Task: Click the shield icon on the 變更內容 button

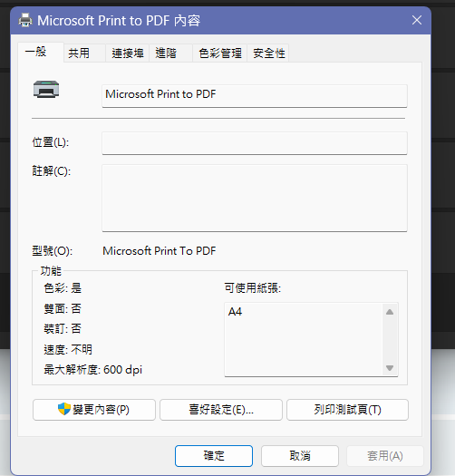Action: (x=64, y=409)
